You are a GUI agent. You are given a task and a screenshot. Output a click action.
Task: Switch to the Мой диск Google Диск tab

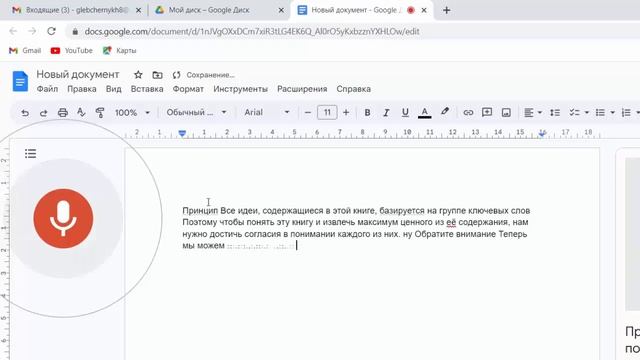click(209, 10)
